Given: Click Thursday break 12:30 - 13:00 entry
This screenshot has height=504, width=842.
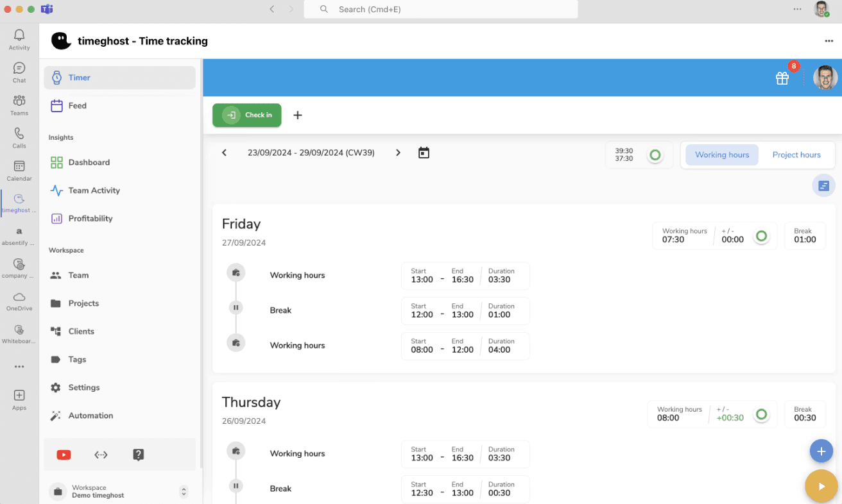Looking at the screenshot, I should pyautogui.click(x=465, y=489).
